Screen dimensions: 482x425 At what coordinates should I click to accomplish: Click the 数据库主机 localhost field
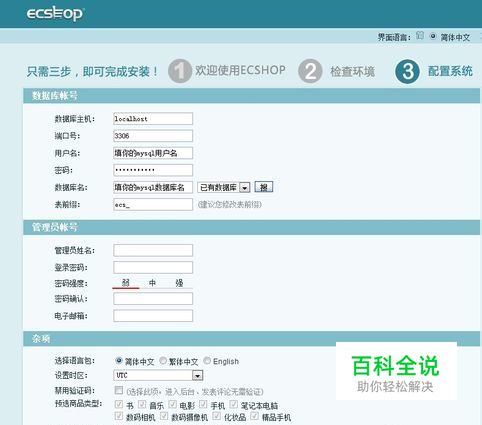coord(153,119)
